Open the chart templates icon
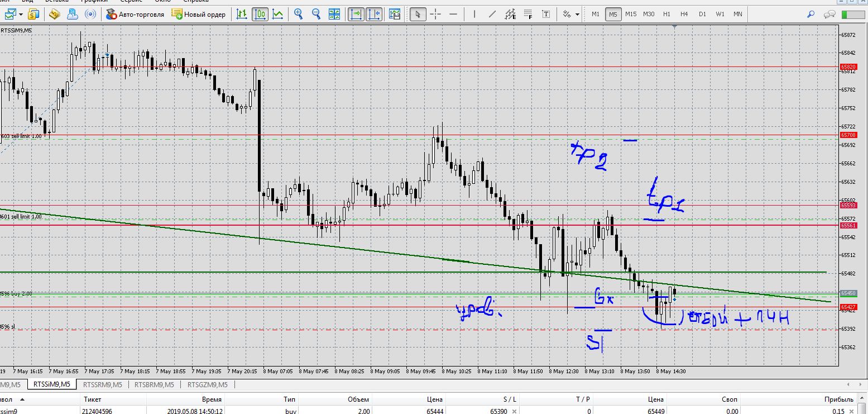The width and height of the screenshot is (868, 414). coord(395,14)
